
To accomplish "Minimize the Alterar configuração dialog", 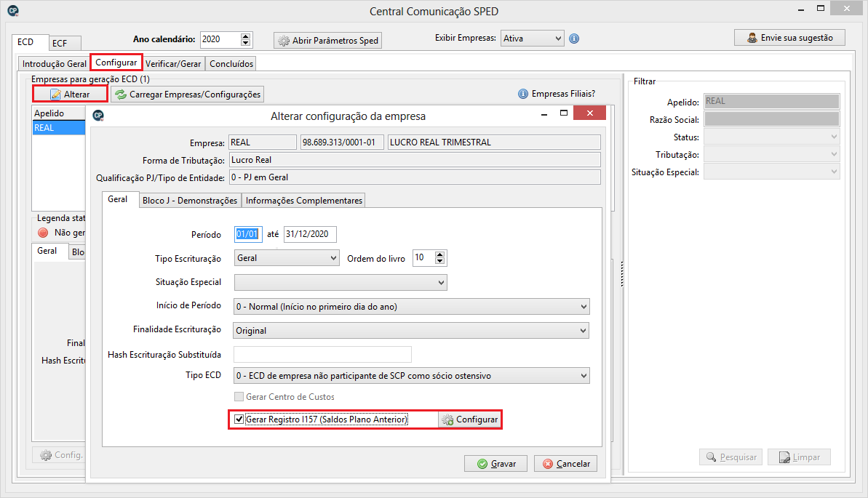I will point(544,114).
